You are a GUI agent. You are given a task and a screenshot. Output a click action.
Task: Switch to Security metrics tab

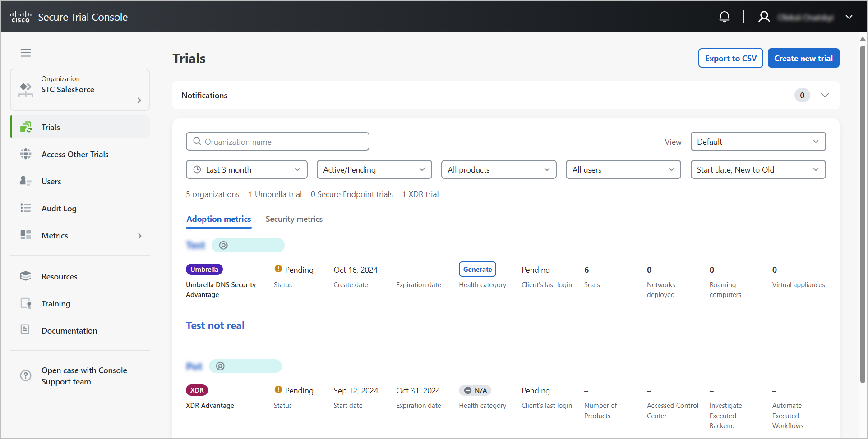(294, 219)
